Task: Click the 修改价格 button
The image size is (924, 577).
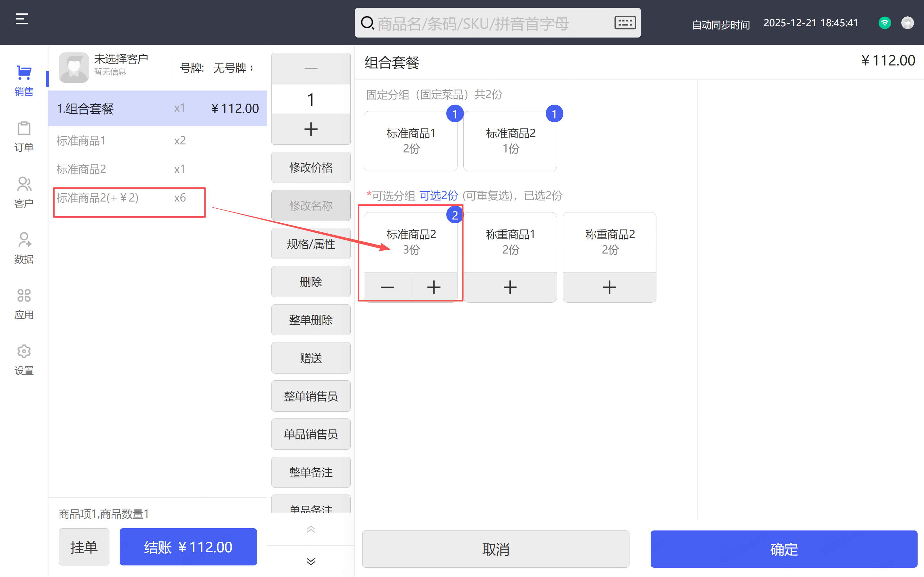Action: click(311, 168)
